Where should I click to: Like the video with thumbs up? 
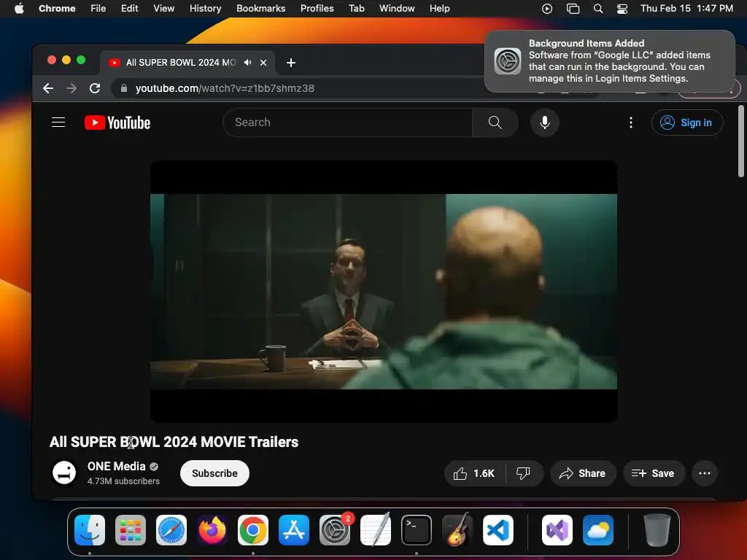pos(474,473)
